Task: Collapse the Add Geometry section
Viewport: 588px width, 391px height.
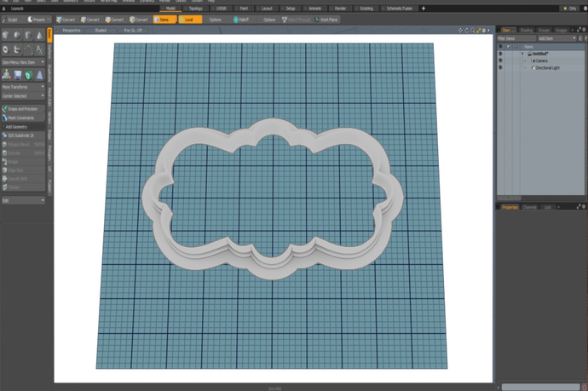Action: (x=23, y=127)
